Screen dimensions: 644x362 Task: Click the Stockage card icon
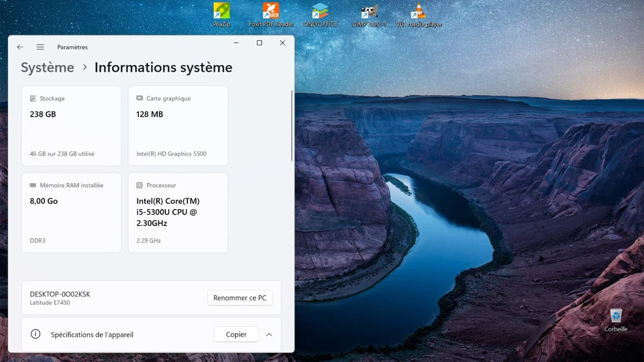click(33, 99)
